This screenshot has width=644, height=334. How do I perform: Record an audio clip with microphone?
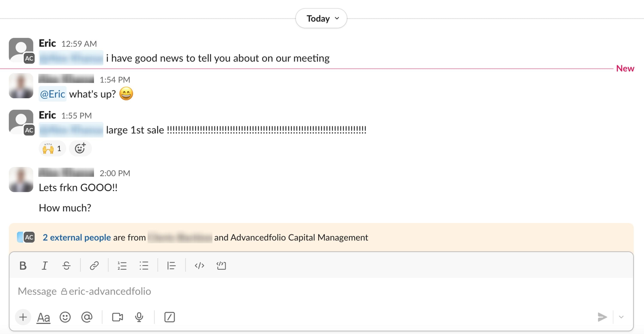(x=139, y=317)
